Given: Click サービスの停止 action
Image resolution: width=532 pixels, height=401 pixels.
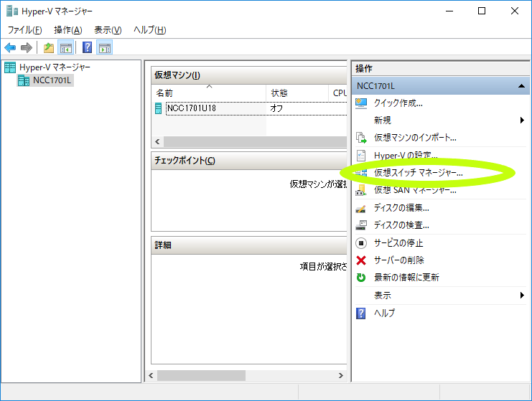Looking at the screenshot, I should (x=398, y=243).
